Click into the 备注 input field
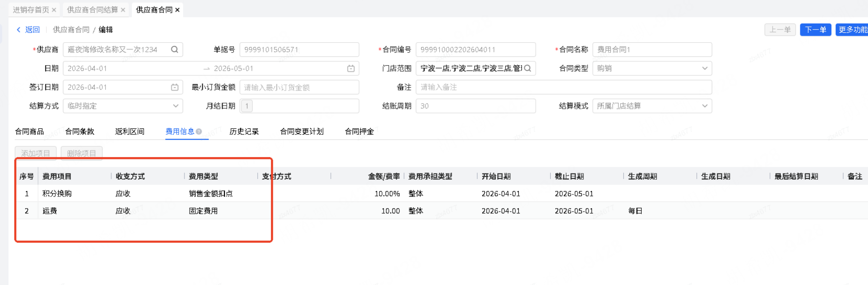868x285 pixels. tap(563, 87)
